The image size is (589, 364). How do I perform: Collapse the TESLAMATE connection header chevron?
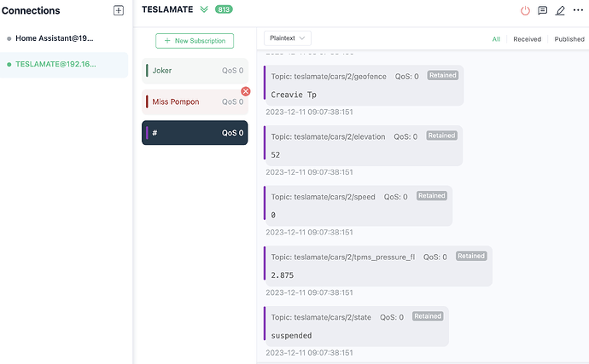coord(204,9)
